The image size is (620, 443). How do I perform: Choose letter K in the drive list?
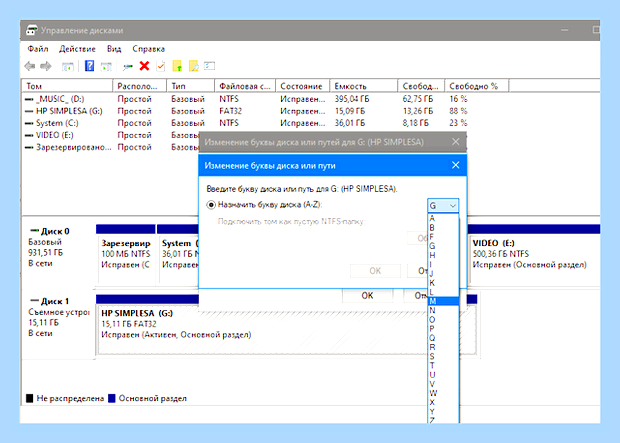click(x=443, y=283)
